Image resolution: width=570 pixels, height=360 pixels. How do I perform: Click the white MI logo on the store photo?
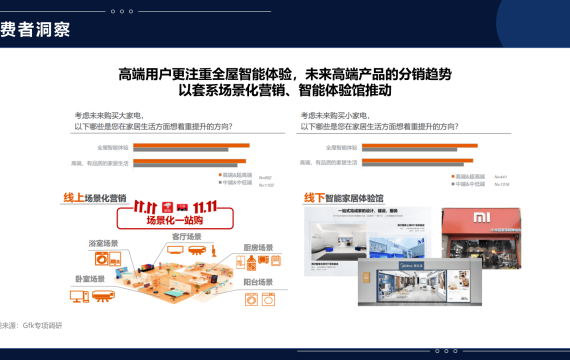pyautogui.click(x=482, y=217)
